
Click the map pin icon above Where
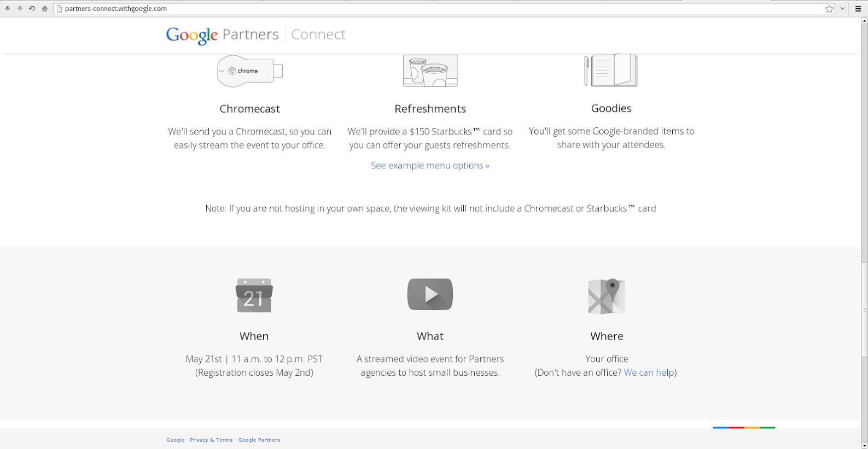click(x=607, y=296)
